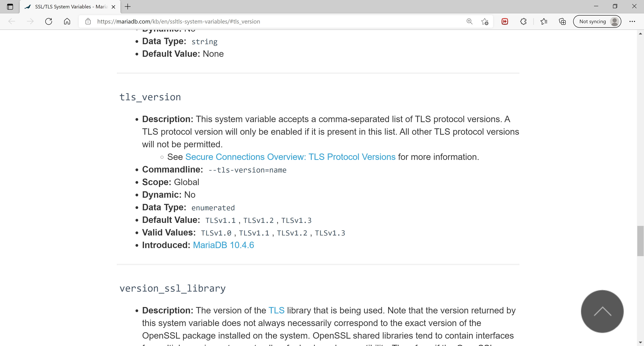The height and width of the screenshot is (346, 644).
Task: Open the zoom magnifier in address bar
Action: click(469, 21)
